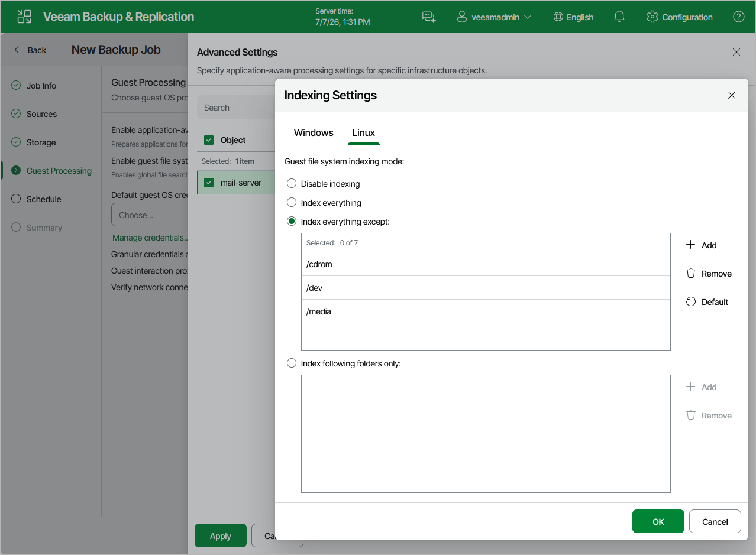Click the Job Info completed check icon
This screenshot has height=555, width=756.
coord(16,85)
